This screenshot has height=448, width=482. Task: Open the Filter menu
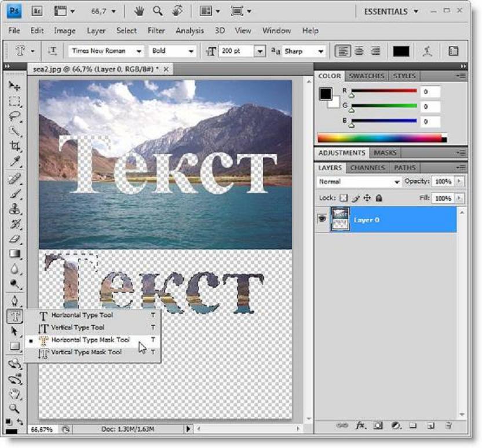pos(156,31)
